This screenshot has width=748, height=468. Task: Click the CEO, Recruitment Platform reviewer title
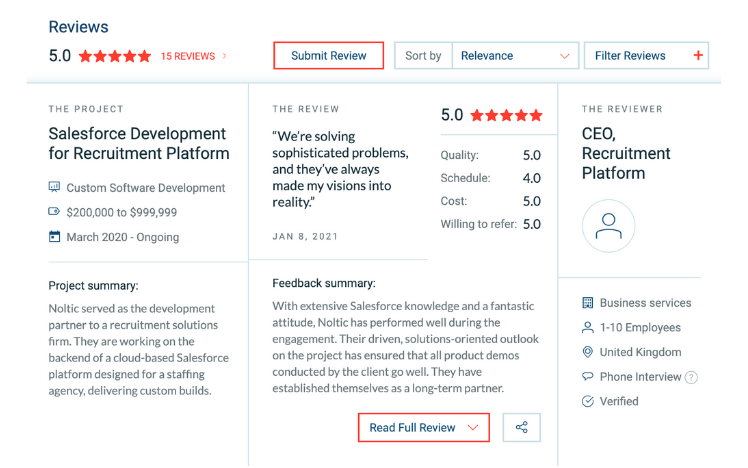(626, 153)
